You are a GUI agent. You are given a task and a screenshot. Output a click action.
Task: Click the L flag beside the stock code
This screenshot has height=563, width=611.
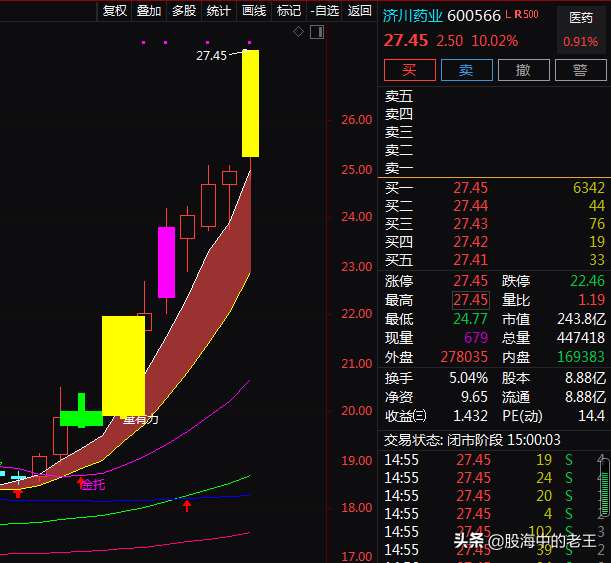(508, 14)
